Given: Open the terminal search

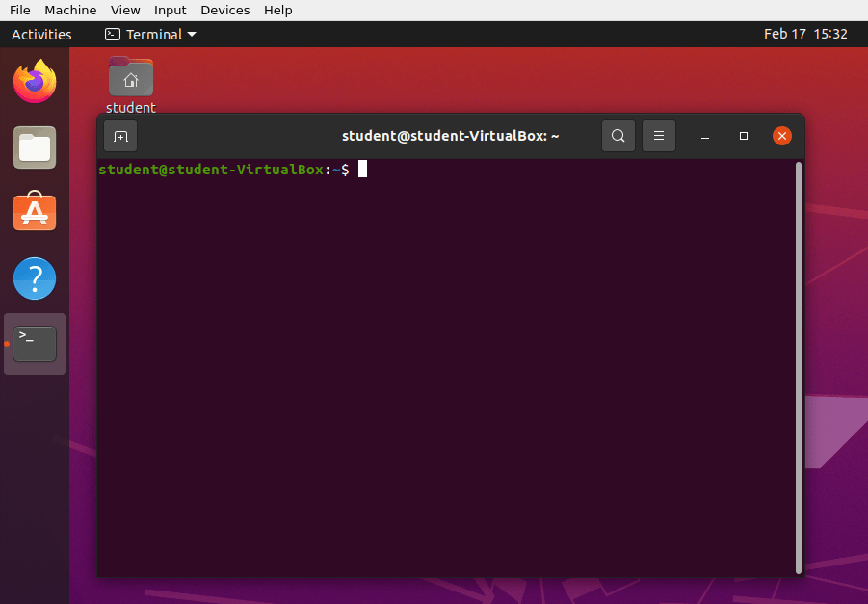Looking at the screenshot, I should [x=618, y=136].
